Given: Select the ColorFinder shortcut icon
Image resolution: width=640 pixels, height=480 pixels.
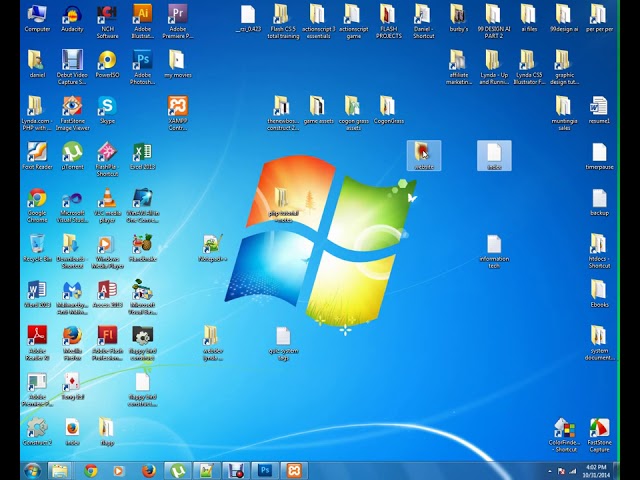Looking at the screenshot, I should point(564,436).
